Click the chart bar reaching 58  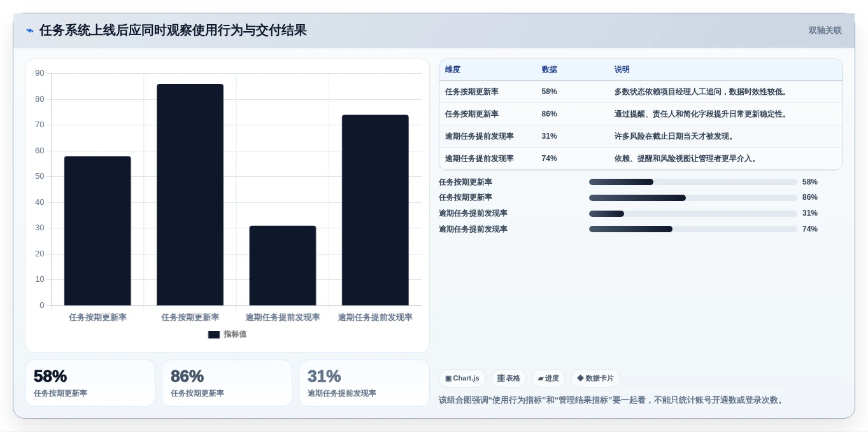point(97,231)
